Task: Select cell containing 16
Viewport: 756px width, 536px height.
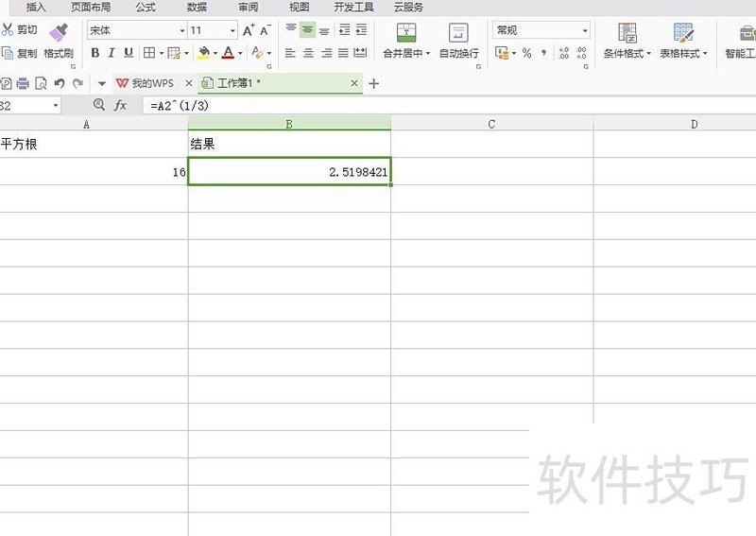Action: click(94, 172)
